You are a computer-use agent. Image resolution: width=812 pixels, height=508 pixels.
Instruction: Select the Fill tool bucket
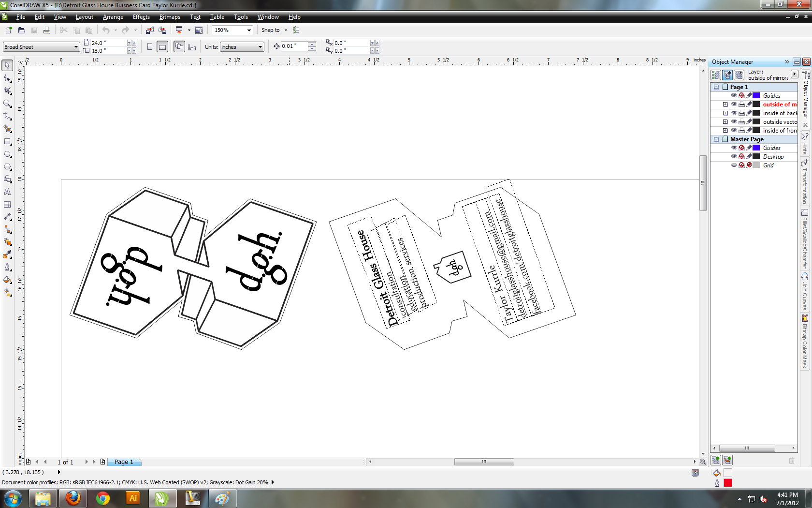click(7, 280)
